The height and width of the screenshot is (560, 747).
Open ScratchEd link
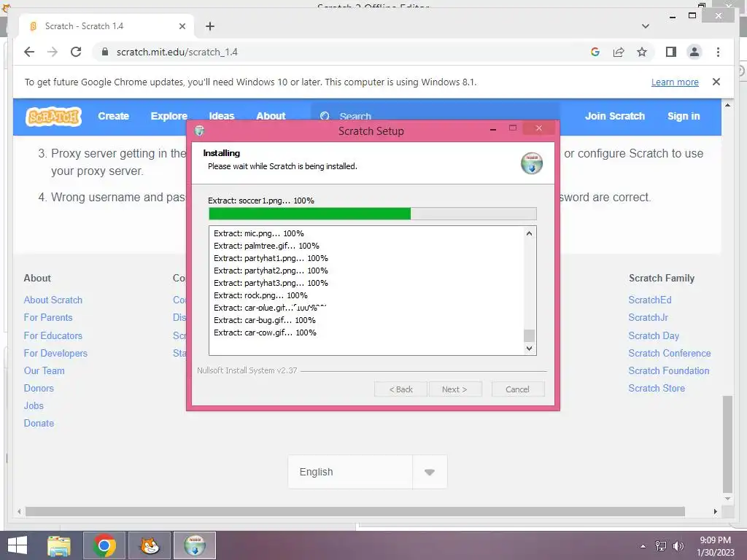(x=650, y=300)
